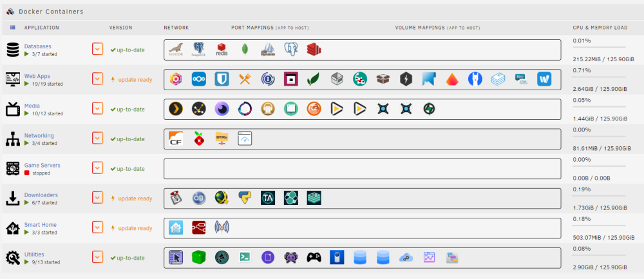Screen dimensions: 644x279
Task: Expand the Networking folder chevron
Action: (x=97, y=139)
